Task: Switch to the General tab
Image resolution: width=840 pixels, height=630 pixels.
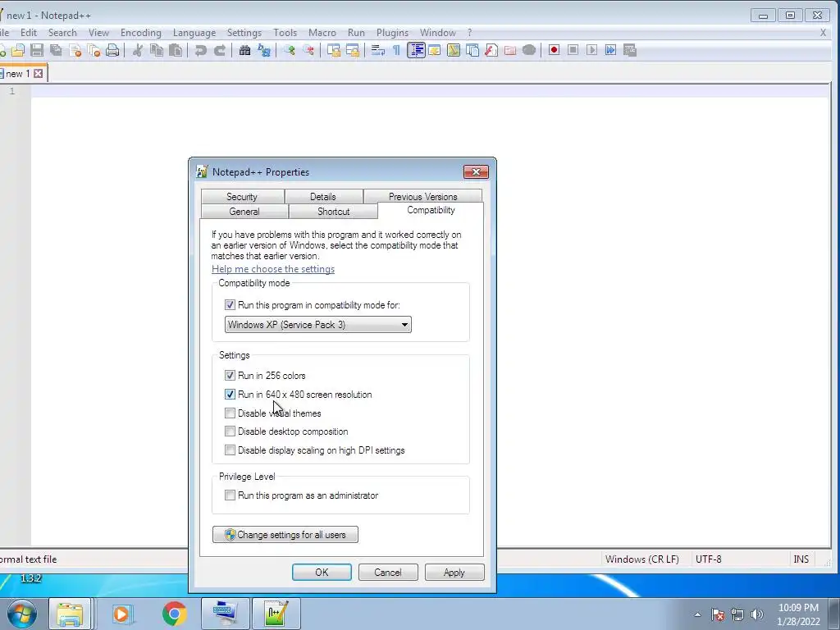Action: click(x=244, y=212)
